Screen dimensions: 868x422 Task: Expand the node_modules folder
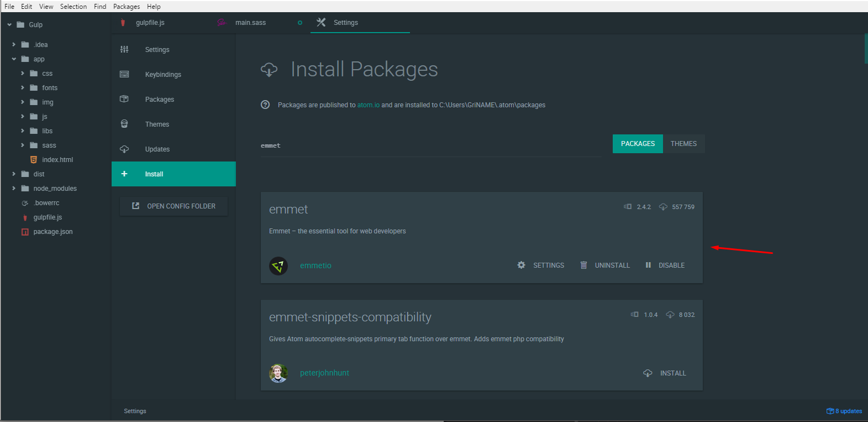pyautogui.click(x=14, y=188)
